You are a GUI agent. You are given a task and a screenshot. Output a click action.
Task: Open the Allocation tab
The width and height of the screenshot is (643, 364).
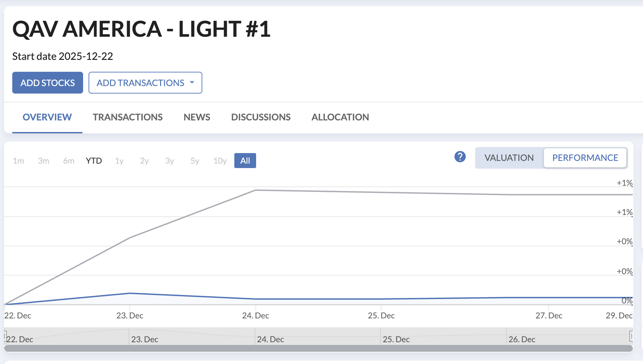[340, 117]
